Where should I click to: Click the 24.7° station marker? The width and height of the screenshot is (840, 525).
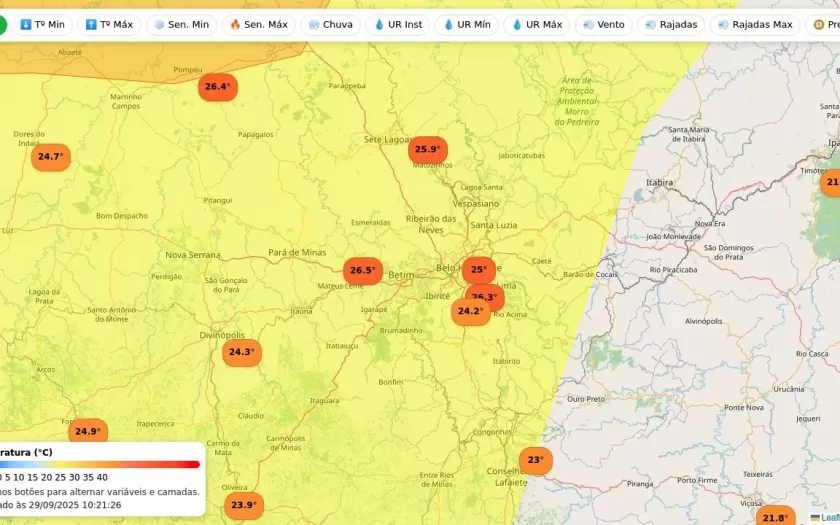click(50, 157)
